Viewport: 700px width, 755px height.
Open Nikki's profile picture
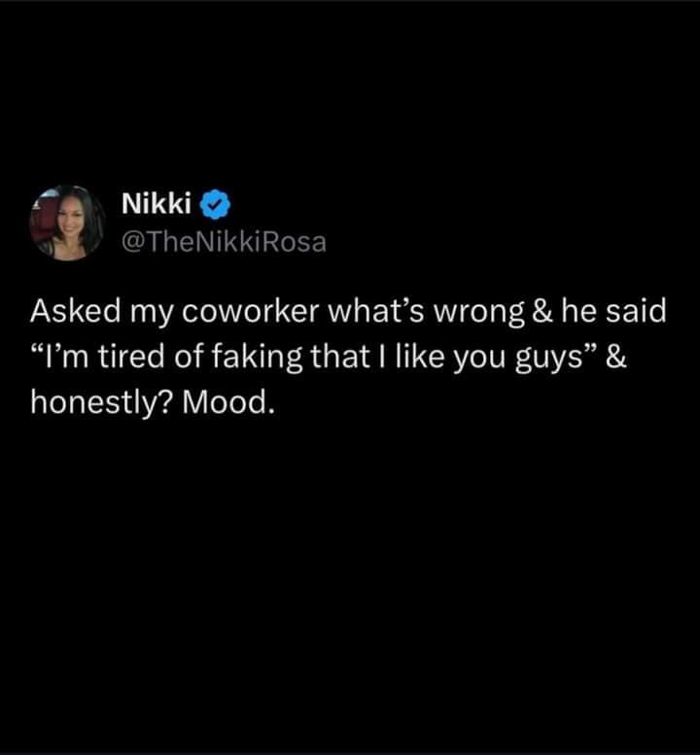pos(67,223)
